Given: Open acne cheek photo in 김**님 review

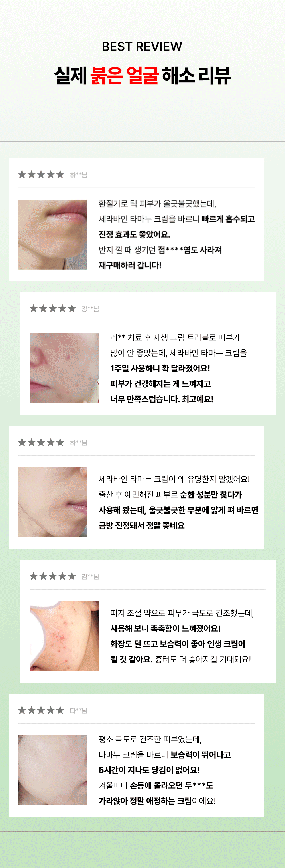Looking at the screenshot, I should click(64, 636).
